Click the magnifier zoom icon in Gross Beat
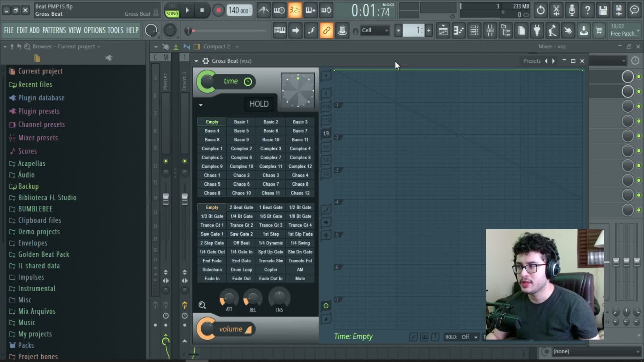This screenshot has height=362, width=644. pyautogui.click(x=202, y=305)
